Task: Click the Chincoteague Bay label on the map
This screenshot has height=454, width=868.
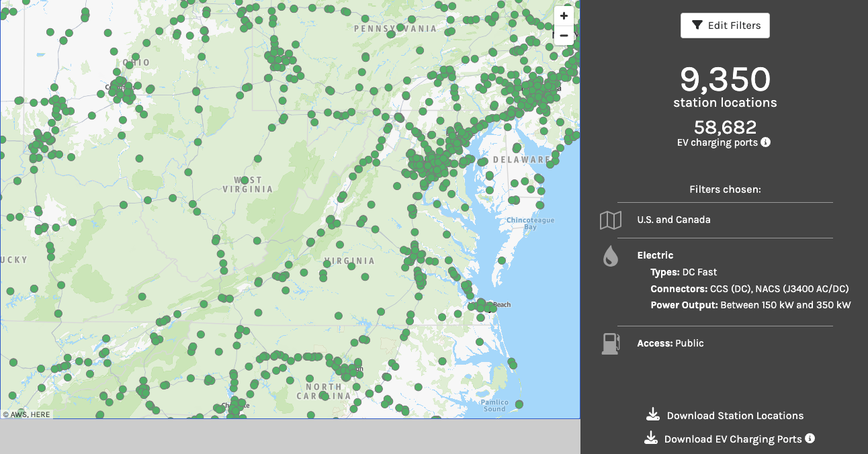Action: [x=530, y=224]
